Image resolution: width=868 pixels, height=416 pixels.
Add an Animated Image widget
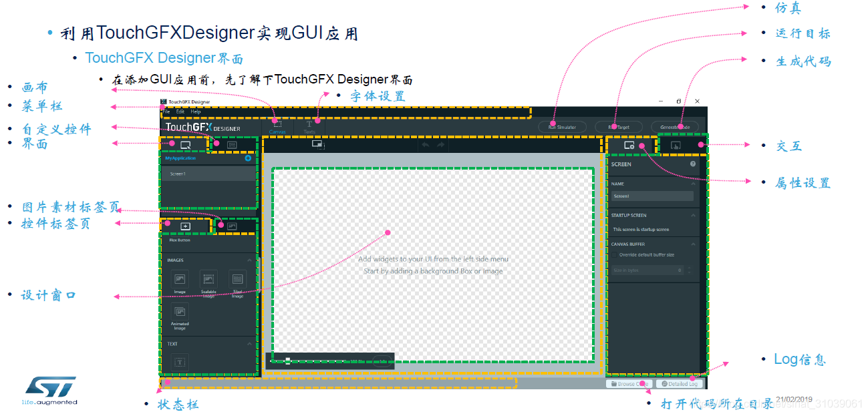click(180, 317)
